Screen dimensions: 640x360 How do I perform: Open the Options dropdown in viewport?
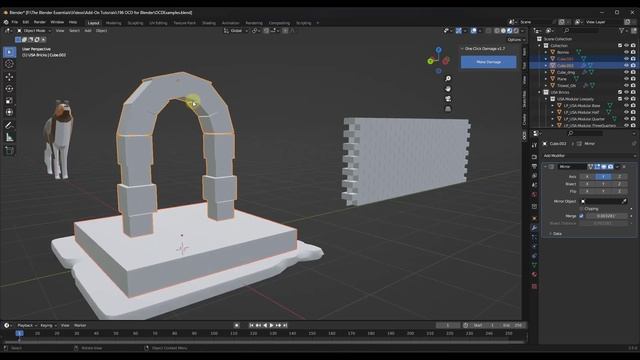pos(516,40)
